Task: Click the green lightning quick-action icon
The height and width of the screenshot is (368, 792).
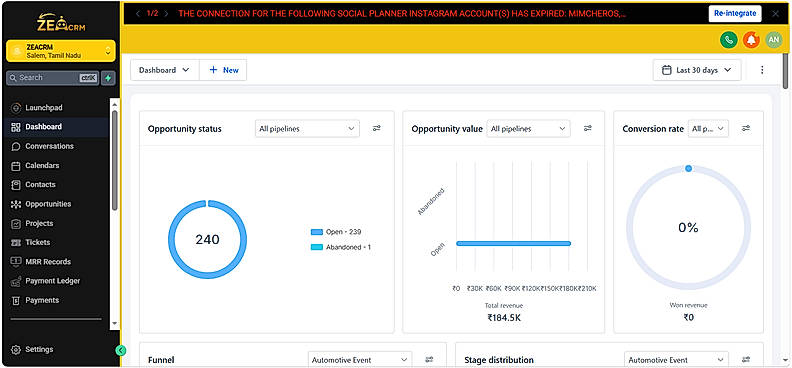Action: pyautogui.click(x=108, y=78)
